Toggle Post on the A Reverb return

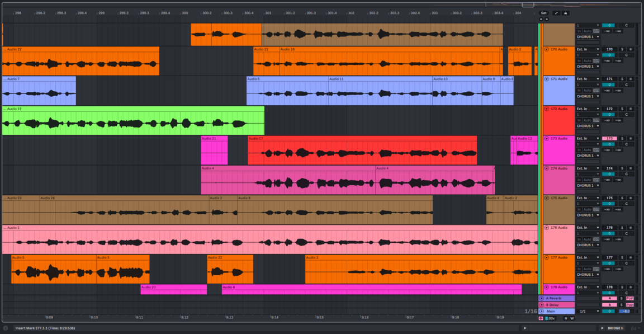pyautogui.click(x=630, y=298)
